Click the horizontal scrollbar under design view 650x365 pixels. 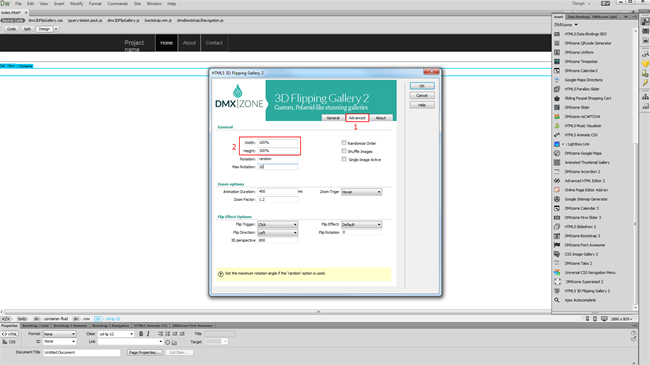(276, 312)
